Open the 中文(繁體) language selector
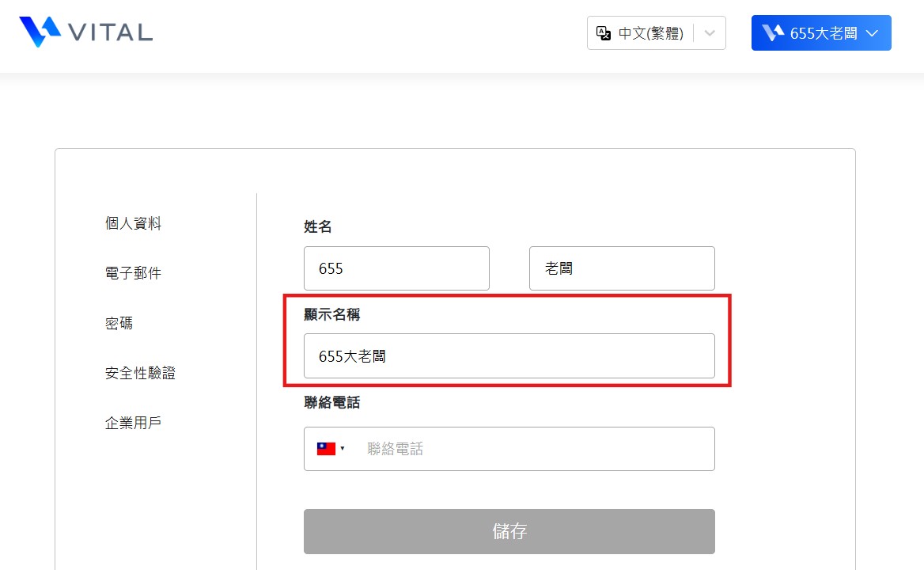Viewport: 924px width, 570px height. click(656, 33)
